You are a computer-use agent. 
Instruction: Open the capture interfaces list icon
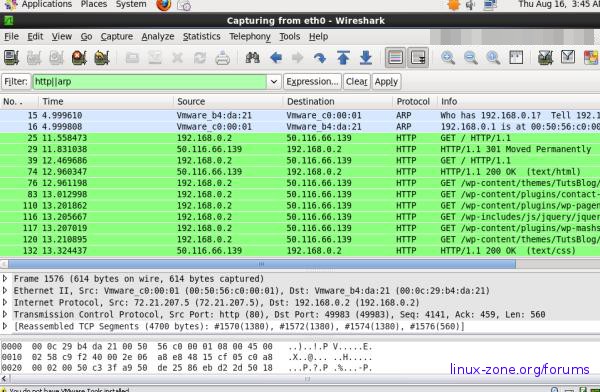11,58
